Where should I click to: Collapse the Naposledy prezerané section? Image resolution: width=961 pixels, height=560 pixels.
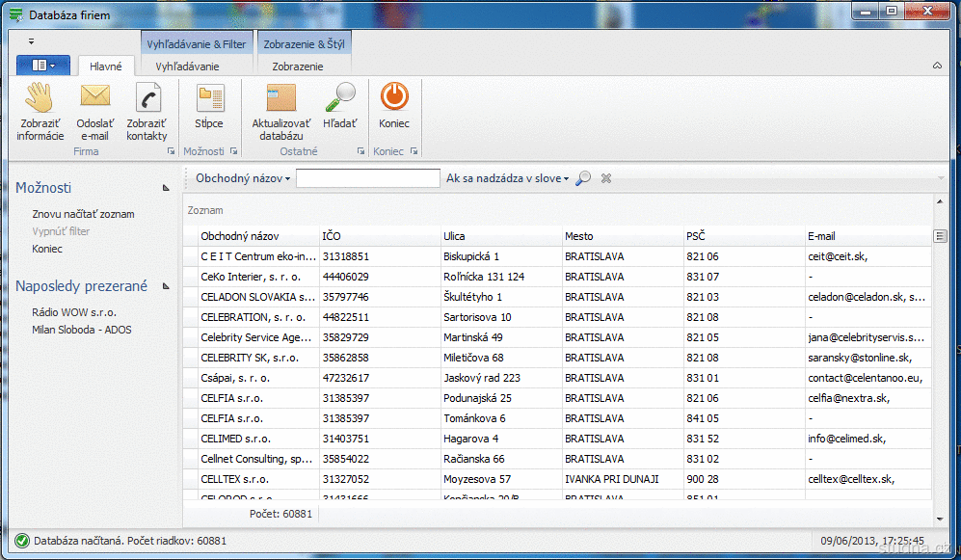[166, 286]
